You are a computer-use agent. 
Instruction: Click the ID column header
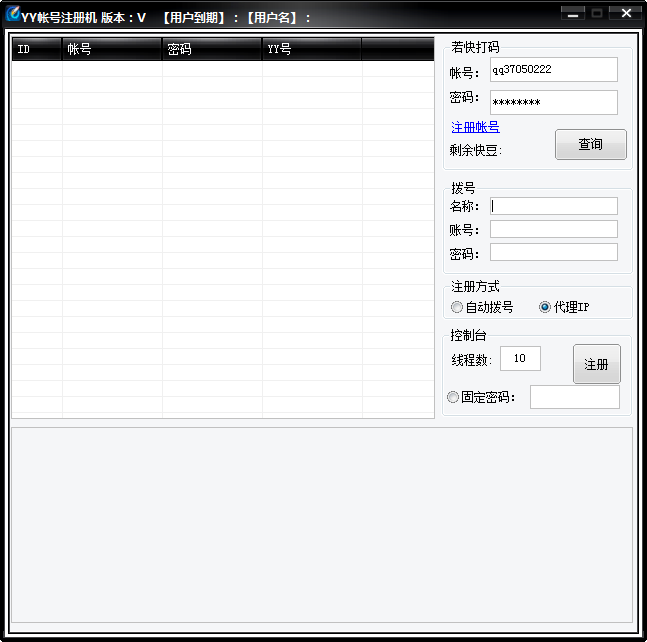(36, 49)
